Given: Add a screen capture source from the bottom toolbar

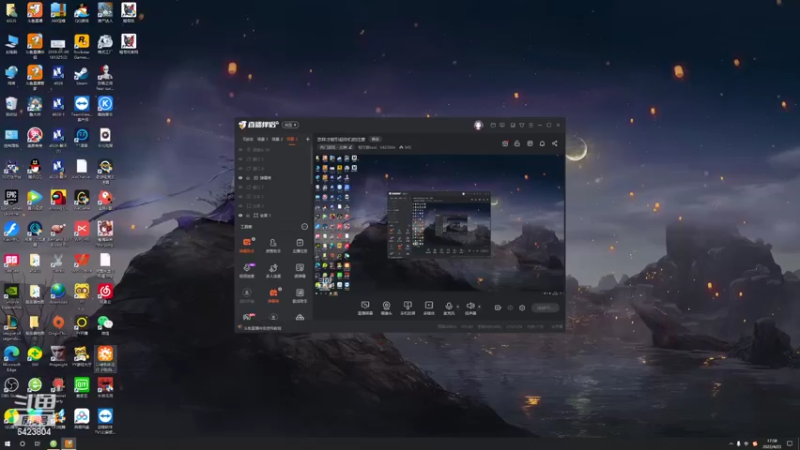Looking at the screenshot, I should 365,308.
